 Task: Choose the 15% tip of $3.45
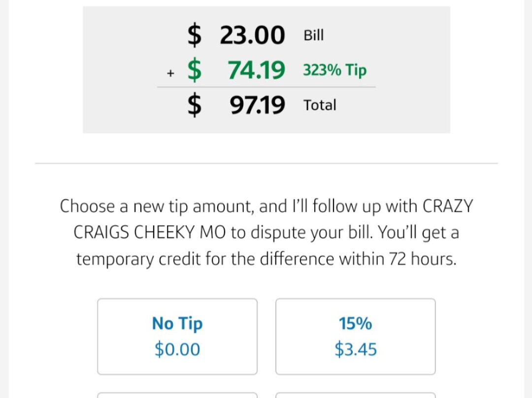tap(355, 336)
